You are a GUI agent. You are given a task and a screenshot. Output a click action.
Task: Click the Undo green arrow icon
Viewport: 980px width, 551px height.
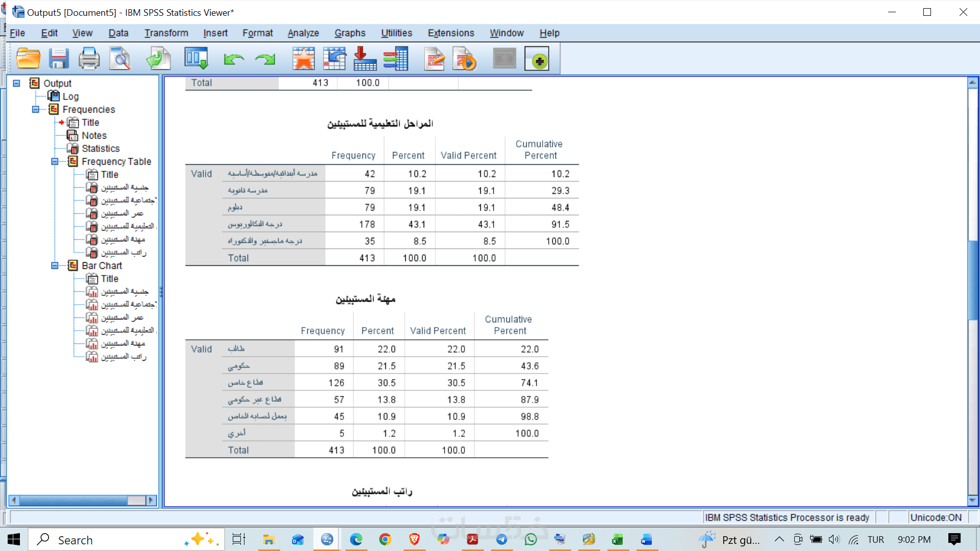pos(234,59)
